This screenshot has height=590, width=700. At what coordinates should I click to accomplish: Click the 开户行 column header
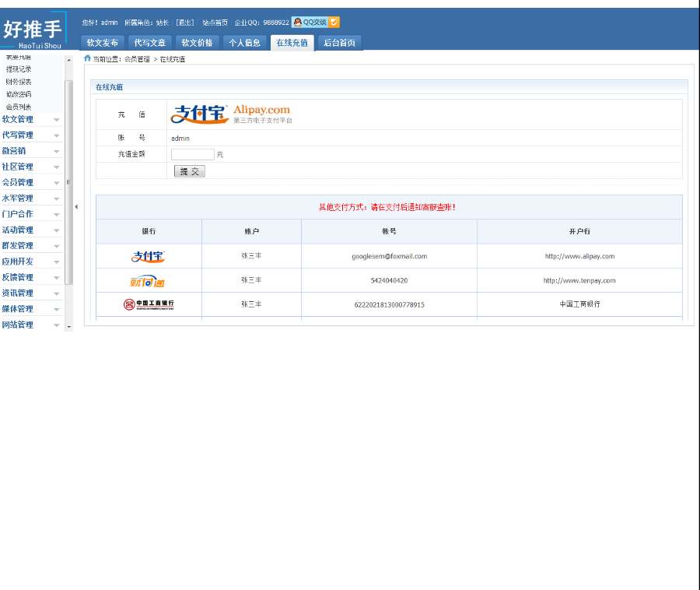[579, 231]
